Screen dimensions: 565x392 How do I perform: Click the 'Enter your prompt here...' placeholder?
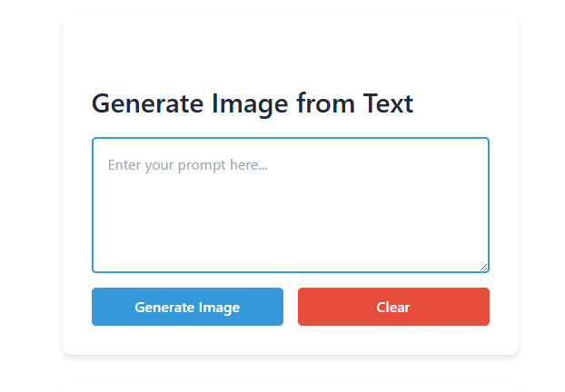188,165
